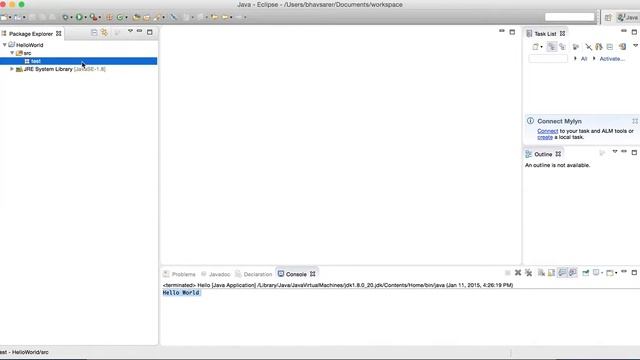The image size is (640, 360).
Task: Click Pin Console icon
Action: pyautogui.click(x=586, y=273)
